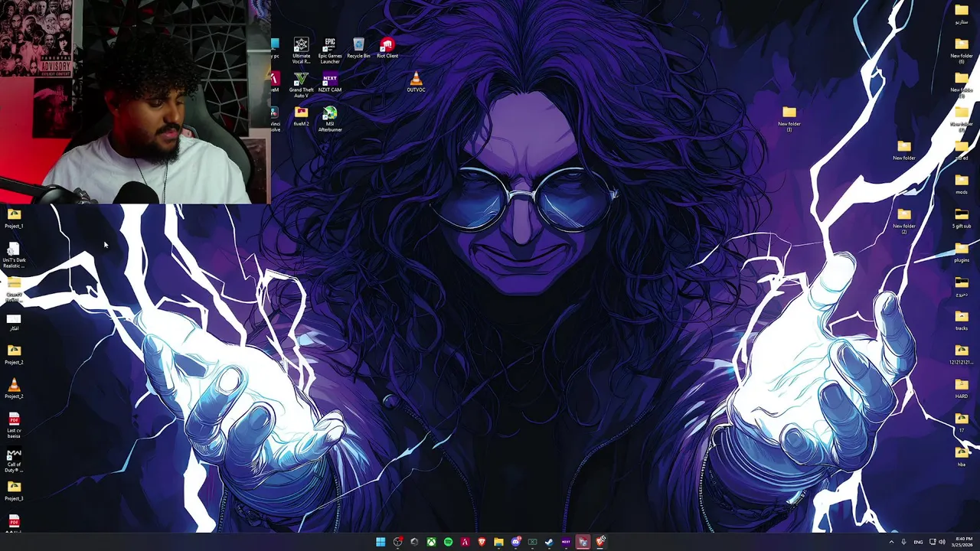
Task: Open the mods folder
Action: [x=962, y=184]
